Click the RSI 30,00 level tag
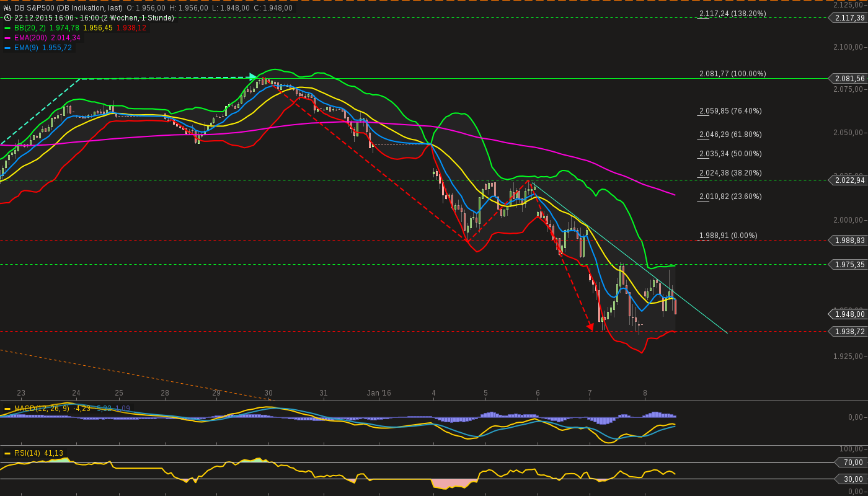This screenshot has width=868, height=496. point(852,479)
